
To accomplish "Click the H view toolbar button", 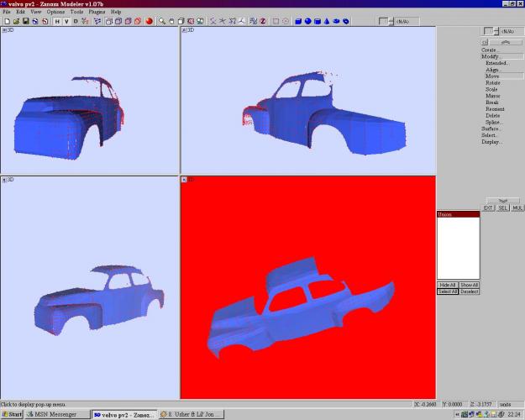I will tap(56, 21).
